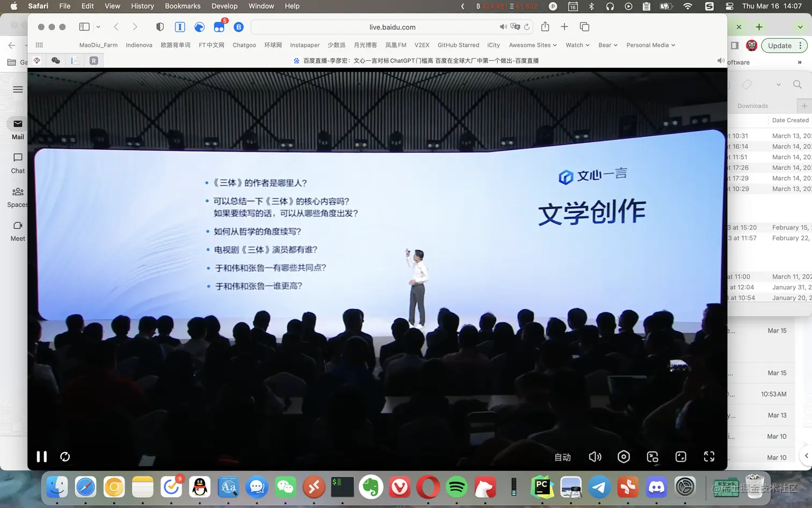Open a new tab in the Chrome window

(x=759, y=27)
